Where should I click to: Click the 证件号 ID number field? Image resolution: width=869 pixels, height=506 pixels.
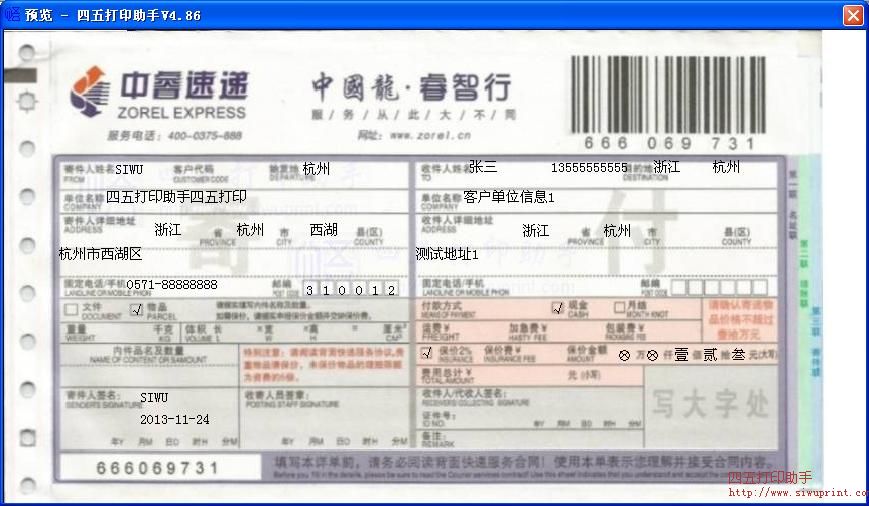[529, 419]
